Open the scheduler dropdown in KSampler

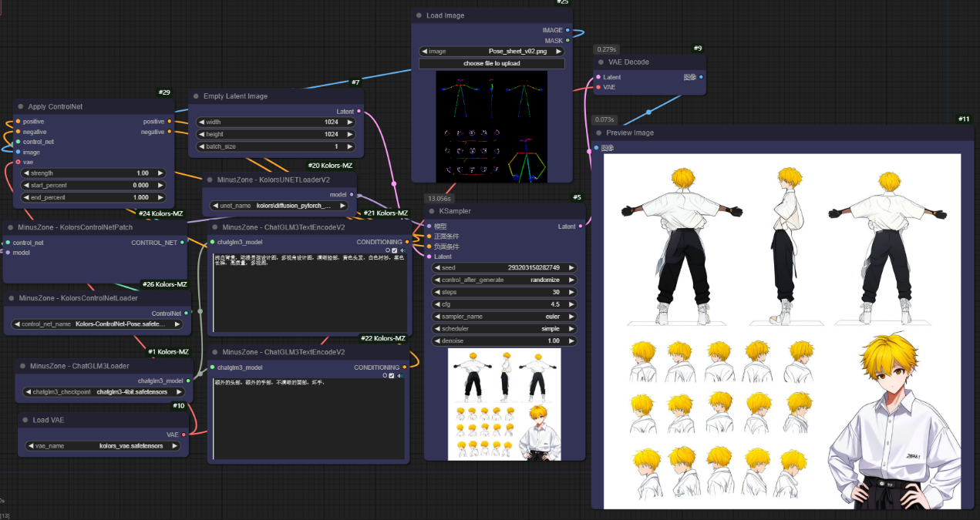(504, 328)
